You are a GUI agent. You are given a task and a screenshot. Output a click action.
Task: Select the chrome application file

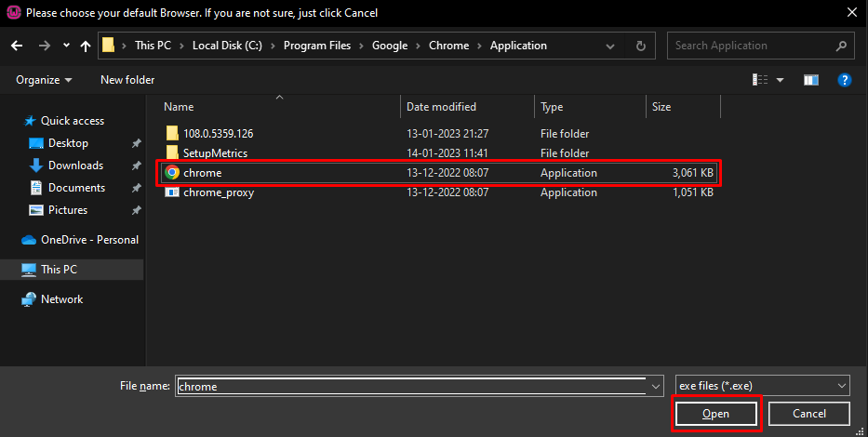click(x=441, y=173)
